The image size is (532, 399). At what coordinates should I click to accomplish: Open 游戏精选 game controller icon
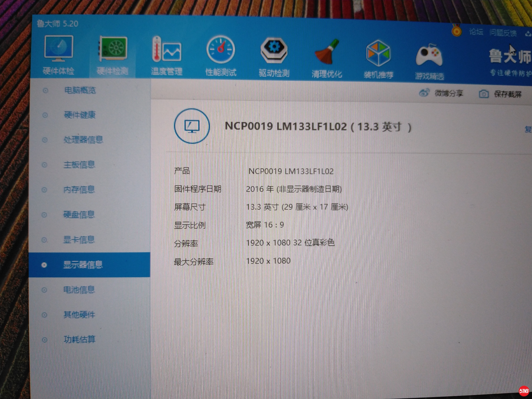429,56
